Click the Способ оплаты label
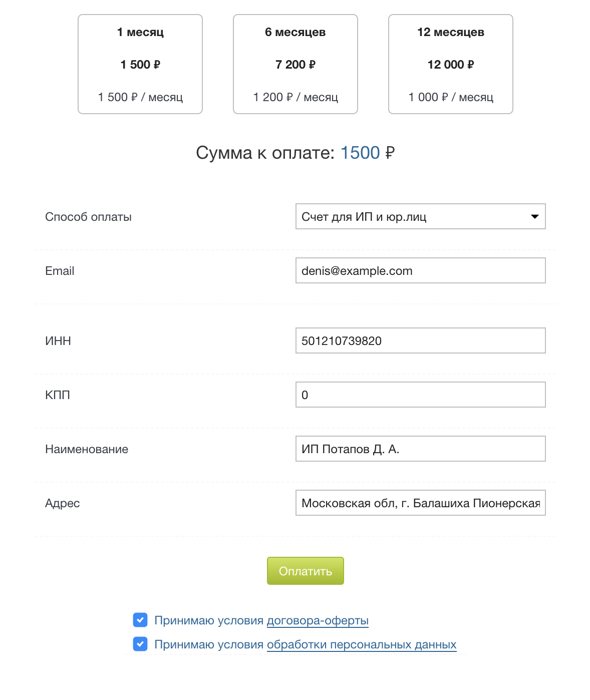 pyautogui.click(x=88, y=217)
